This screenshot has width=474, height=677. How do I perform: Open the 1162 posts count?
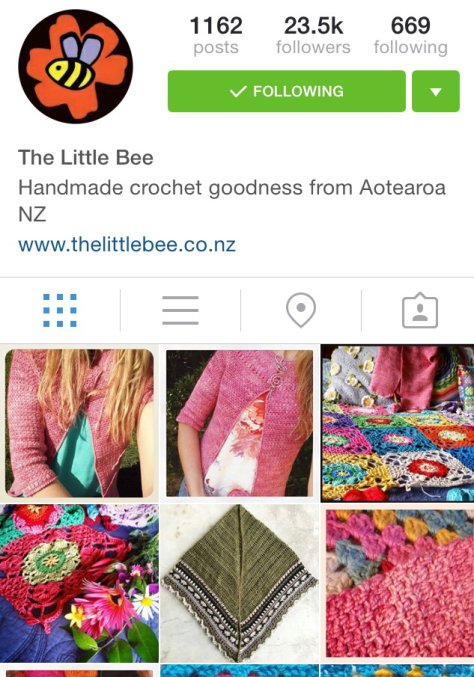[216, 35]
